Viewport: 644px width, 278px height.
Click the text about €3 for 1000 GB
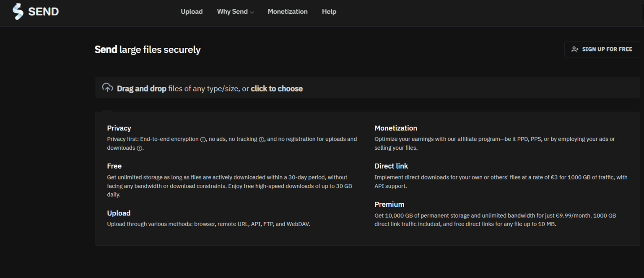point(501,182)
